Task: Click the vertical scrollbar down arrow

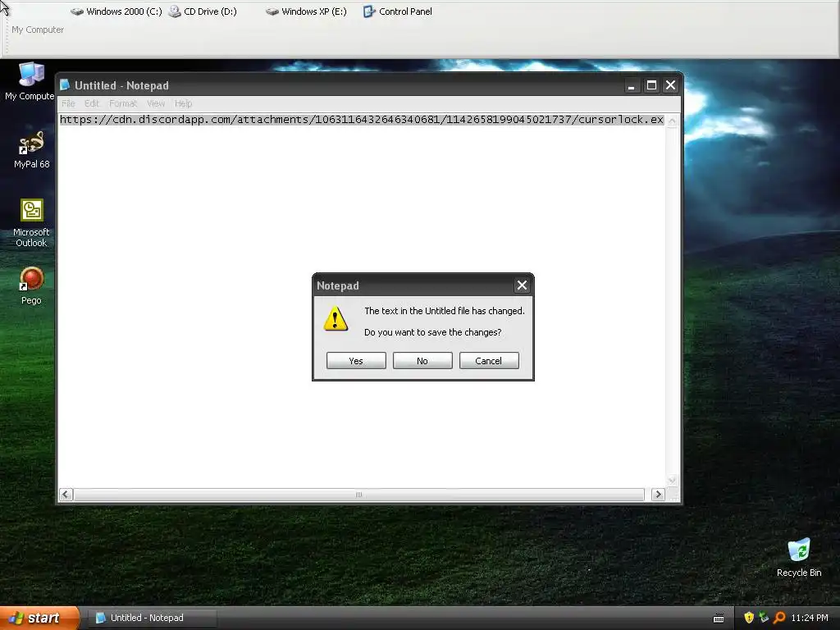Action: (x=672, y=480)
